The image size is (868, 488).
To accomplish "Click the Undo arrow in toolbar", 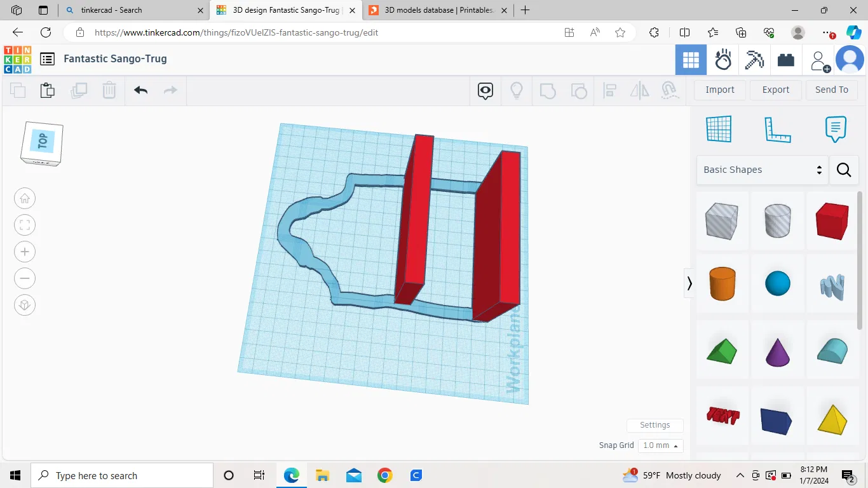I will click(x=140, y=90).
